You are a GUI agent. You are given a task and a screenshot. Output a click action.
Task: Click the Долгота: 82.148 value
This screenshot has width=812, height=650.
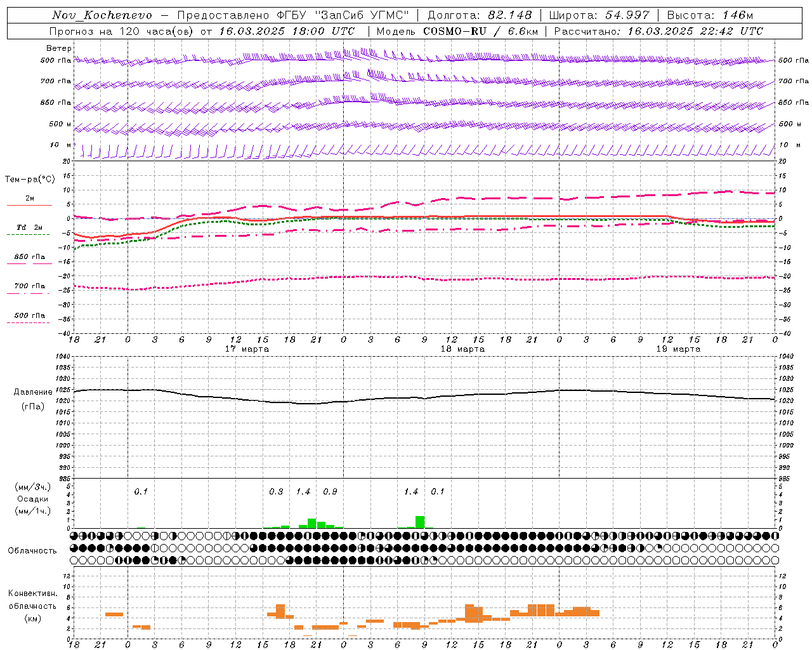[480, 15]
